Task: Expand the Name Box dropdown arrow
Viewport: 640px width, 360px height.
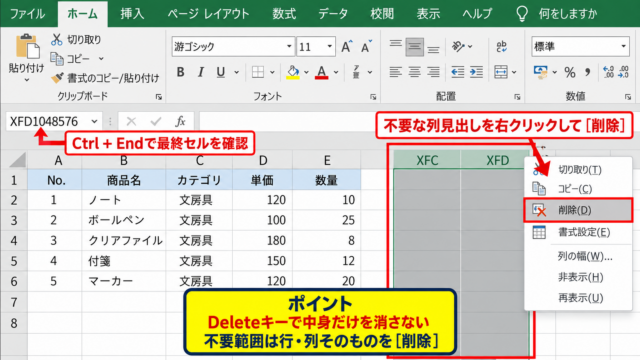Action: [x=94, y=121]
